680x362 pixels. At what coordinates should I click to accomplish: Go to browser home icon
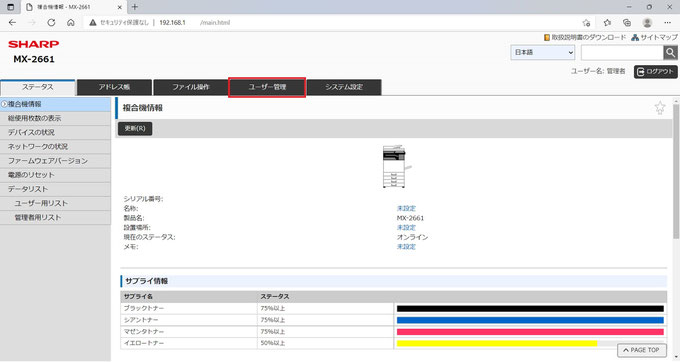pos(71,23)
